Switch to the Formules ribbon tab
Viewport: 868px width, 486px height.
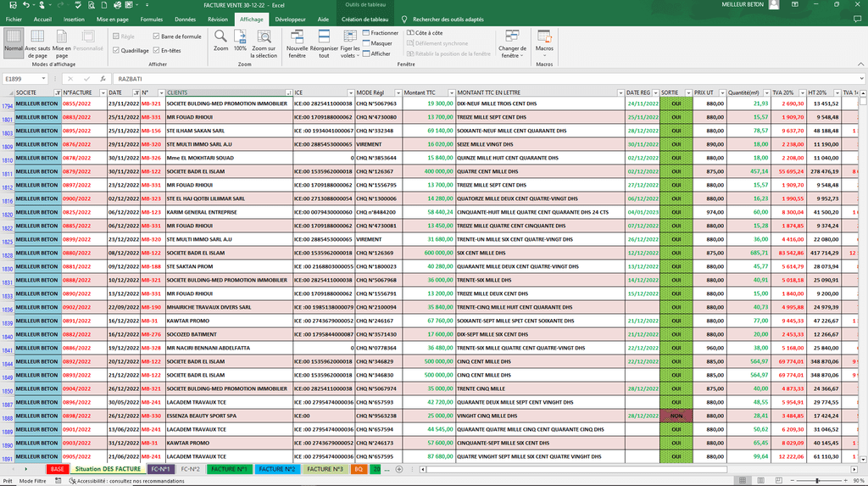[151, 20]
